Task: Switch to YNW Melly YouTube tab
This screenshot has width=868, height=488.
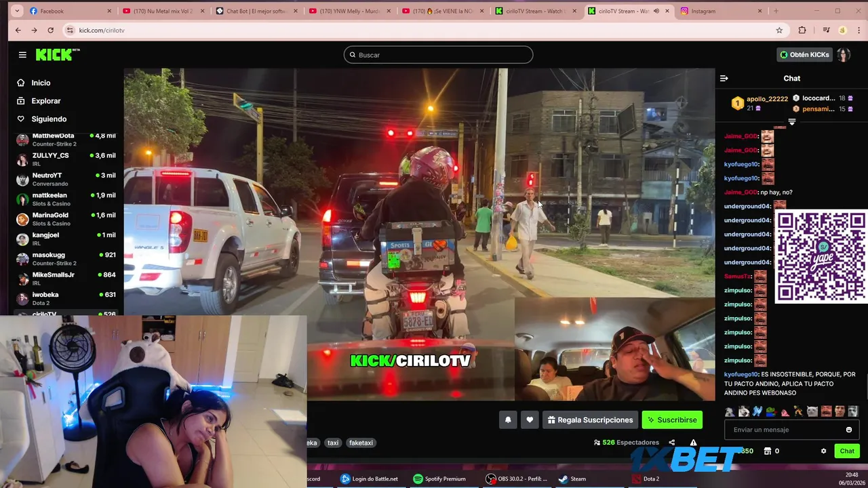Action: point(349,11)
